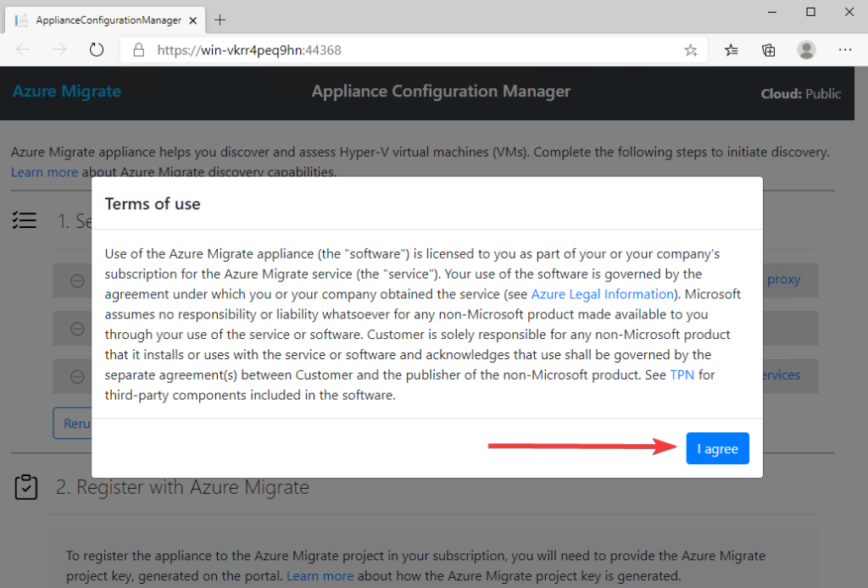Add this page to favorites star
Screen dimensions: 868x588
690,50
